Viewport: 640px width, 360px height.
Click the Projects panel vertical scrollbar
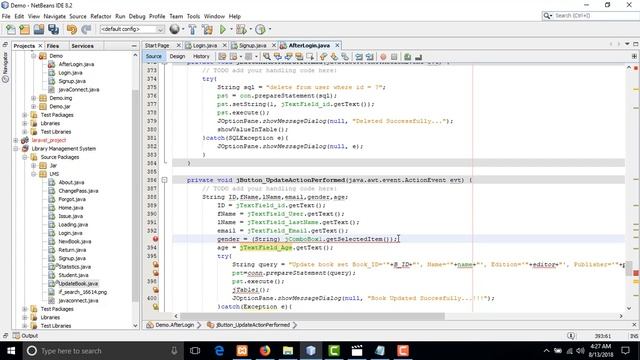[135, 196]
